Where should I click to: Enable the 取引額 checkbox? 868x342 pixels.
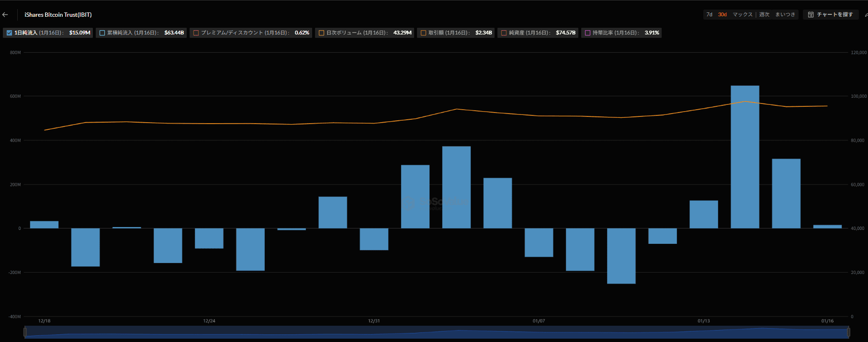(x=423, y=33)
